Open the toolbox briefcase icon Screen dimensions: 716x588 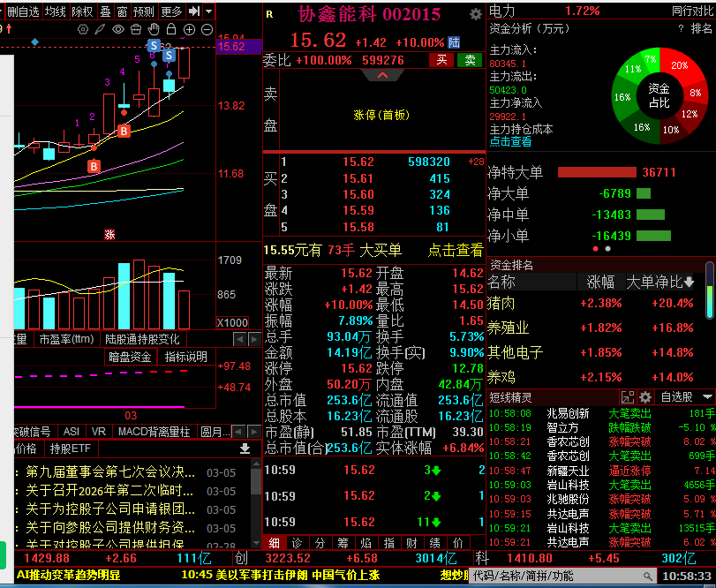pyautogui.click(x=136, y=30)
